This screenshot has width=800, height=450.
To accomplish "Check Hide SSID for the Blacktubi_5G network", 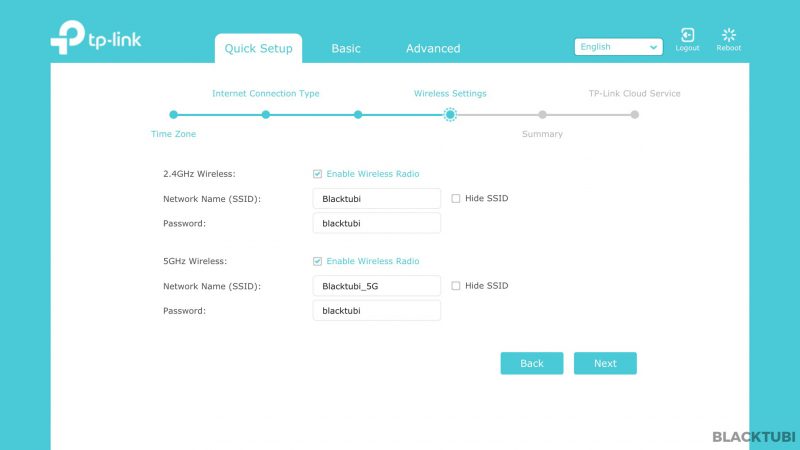I will tap(456, 286).
